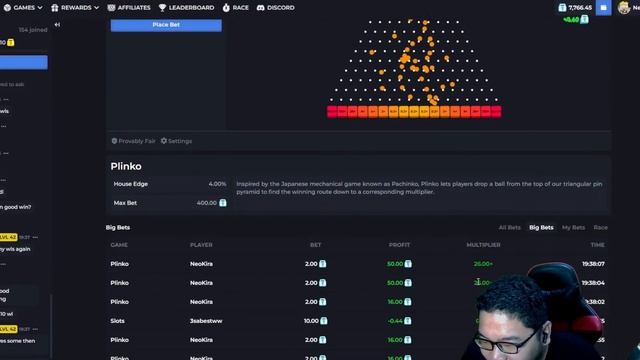The height and width of the screenshot is (360, 640).
Task: Click player NeoKira in the 19:38:07 row
Action: click(x=201, y=264)
